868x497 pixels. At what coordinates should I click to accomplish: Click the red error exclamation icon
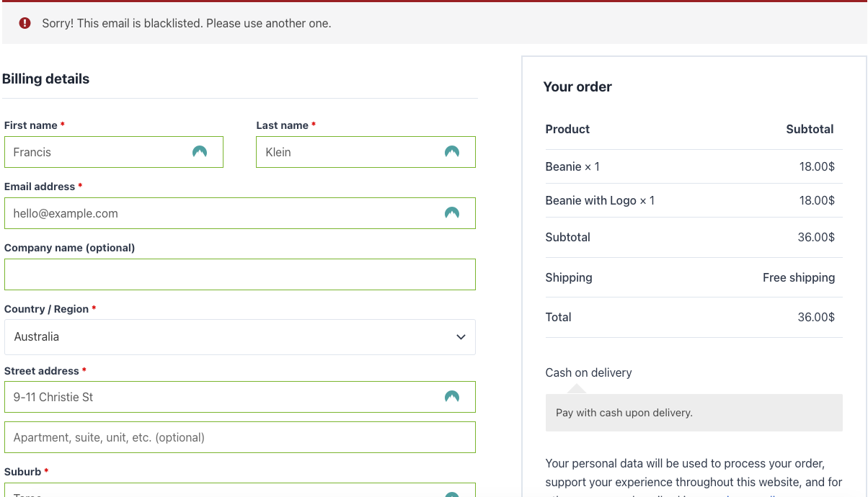click(x=25, y=23)
